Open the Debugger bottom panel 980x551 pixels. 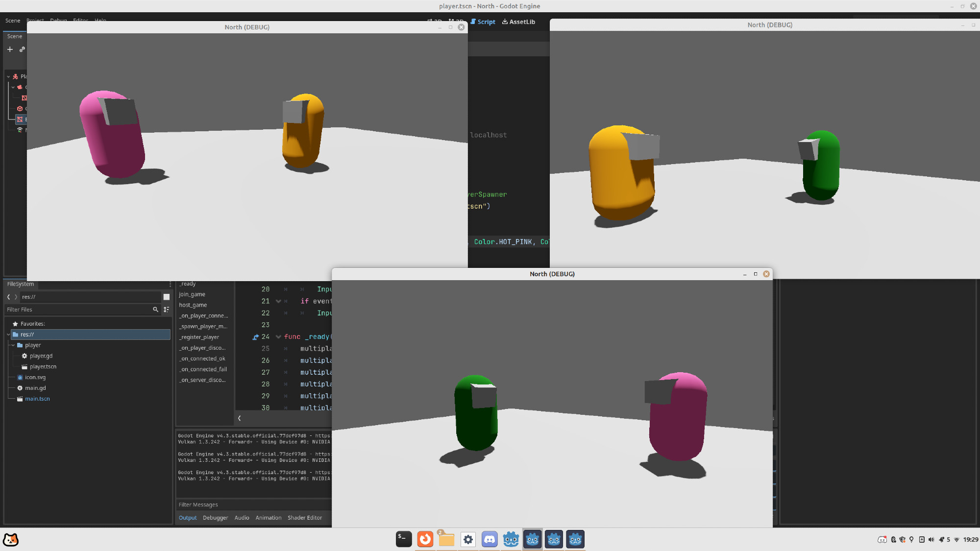coord(216,518)
